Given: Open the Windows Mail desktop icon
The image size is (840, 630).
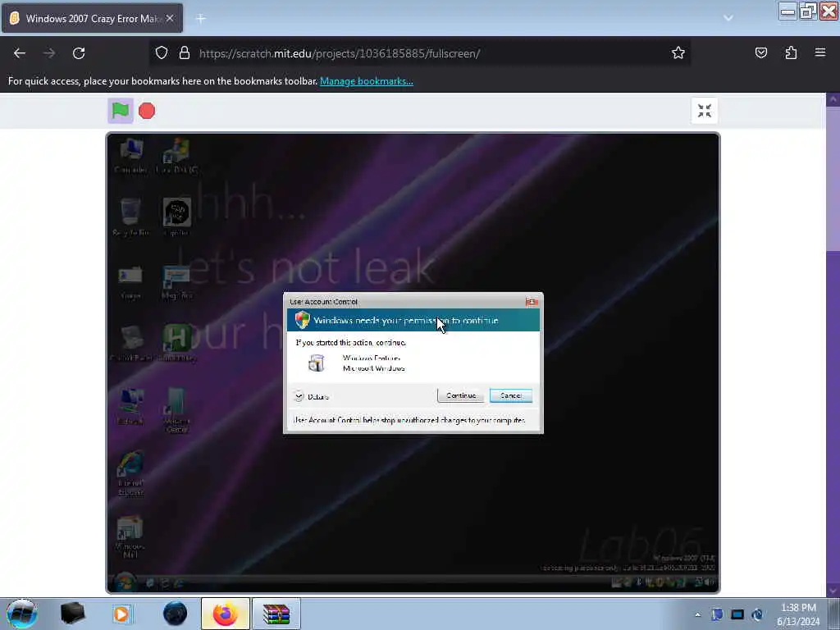Looking at the screenshot, I should 130,536.
